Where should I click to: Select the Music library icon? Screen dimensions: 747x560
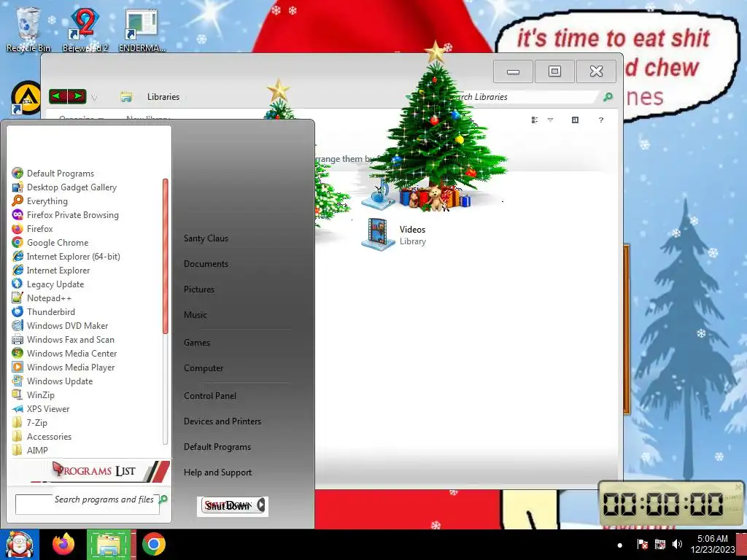[379, 192]
